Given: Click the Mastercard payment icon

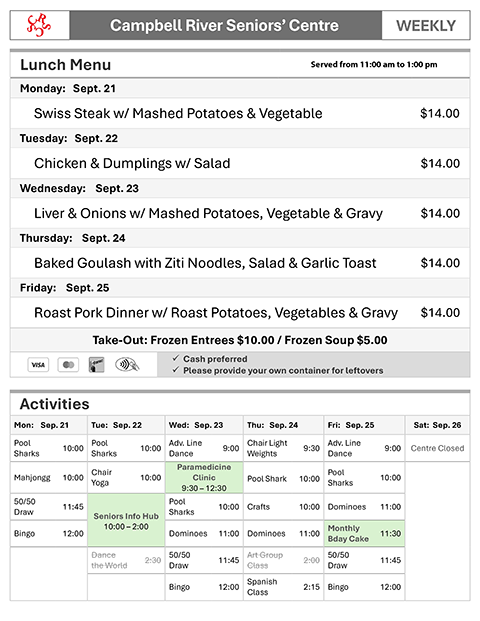Looking at the screenshot, I should click(x=68, y=365).
